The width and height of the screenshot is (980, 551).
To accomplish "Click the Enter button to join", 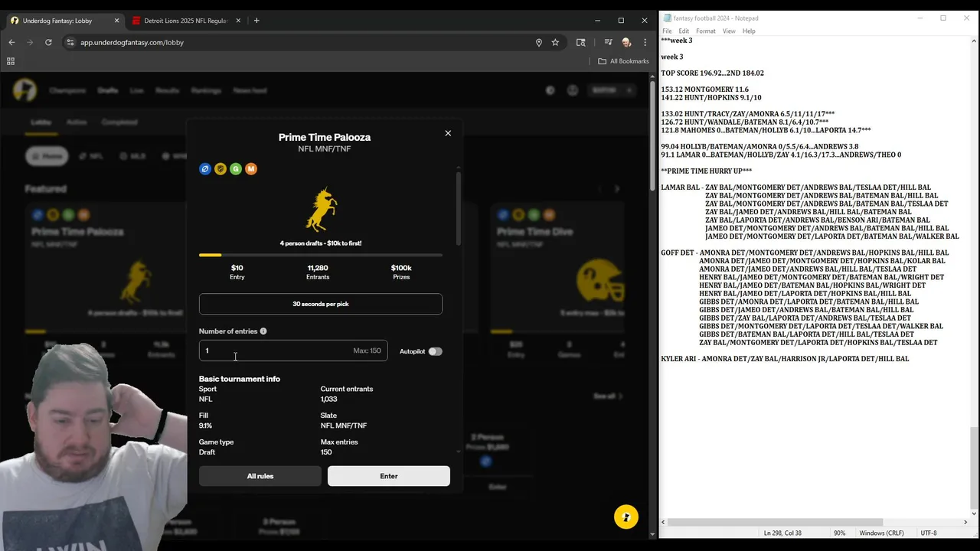I will (389, 476).
